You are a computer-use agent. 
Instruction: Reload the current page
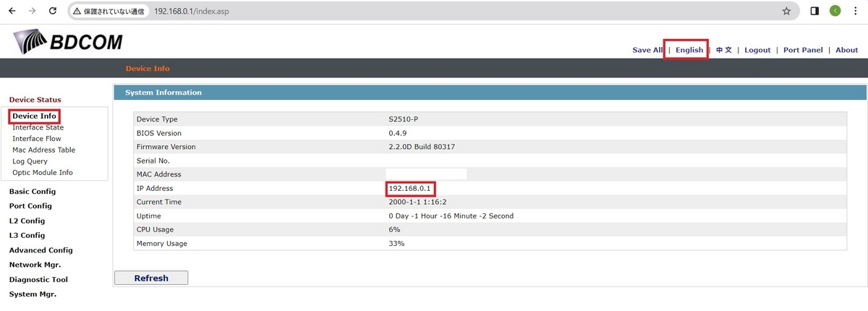point(53,12)
